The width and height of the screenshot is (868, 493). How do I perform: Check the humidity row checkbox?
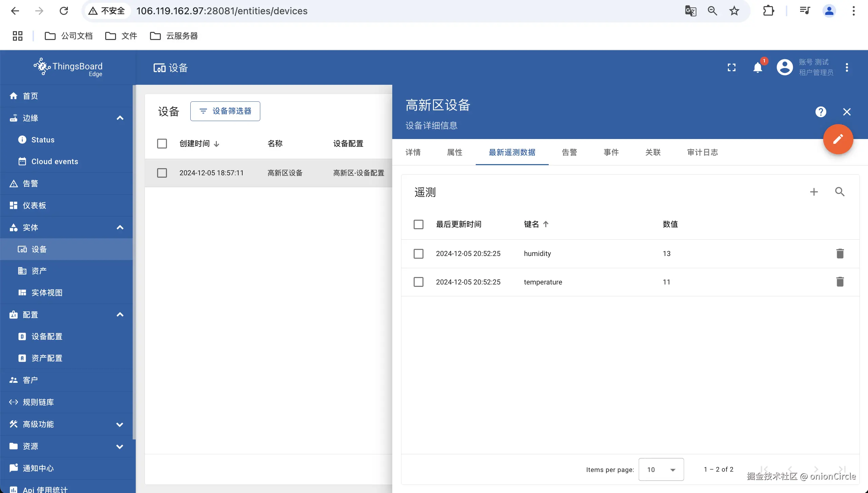pos(418,254)
